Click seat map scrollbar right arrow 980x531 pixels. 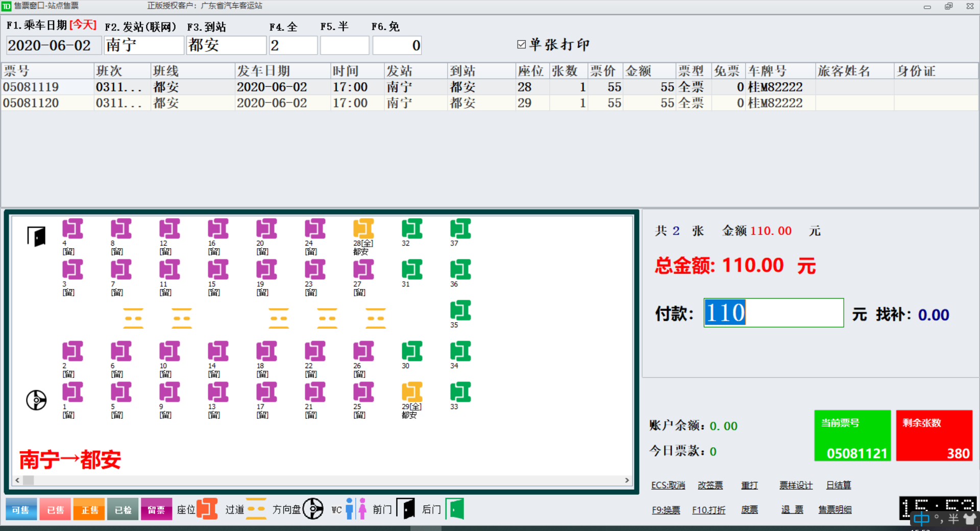coord(627,480)
